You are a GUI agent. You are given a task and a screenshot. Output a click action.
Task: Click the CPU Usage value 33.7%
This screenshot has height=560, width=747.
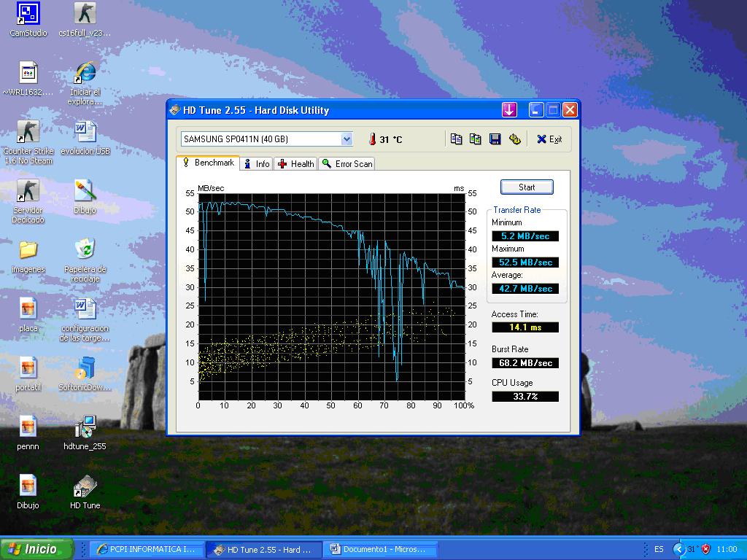(x=525, y=396)
